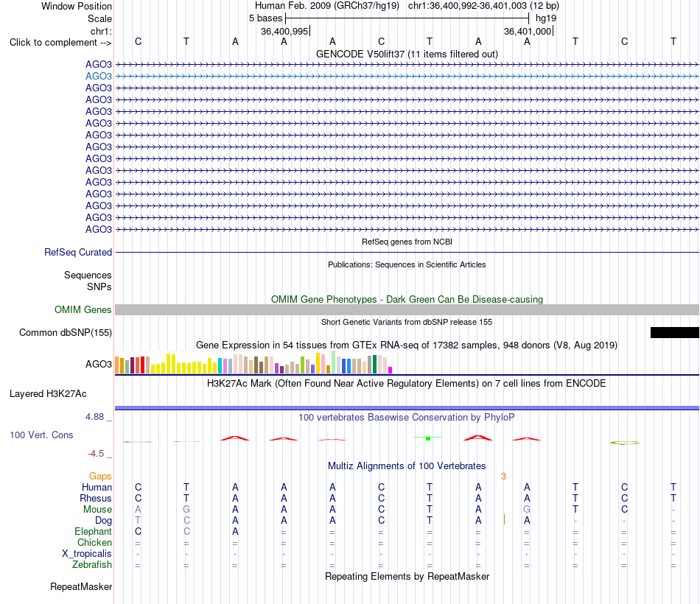The height and width of the screenshot is (604, 700).
Task: Open '100 vertebrates Basewise Conservation by PhyloP' title
Action: tap(407, 418)
